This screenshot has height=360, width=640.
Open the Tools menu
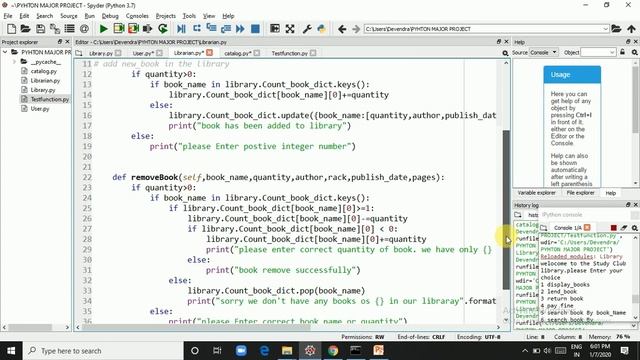pos(189,16)
